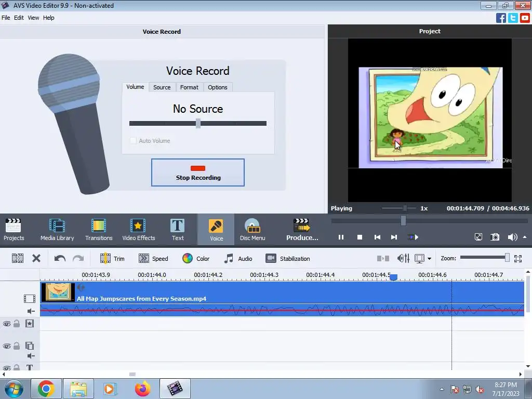The width and height of the screenshot is (532, 399).
Task: Open the File menu
Action: [x=6, y=18]
